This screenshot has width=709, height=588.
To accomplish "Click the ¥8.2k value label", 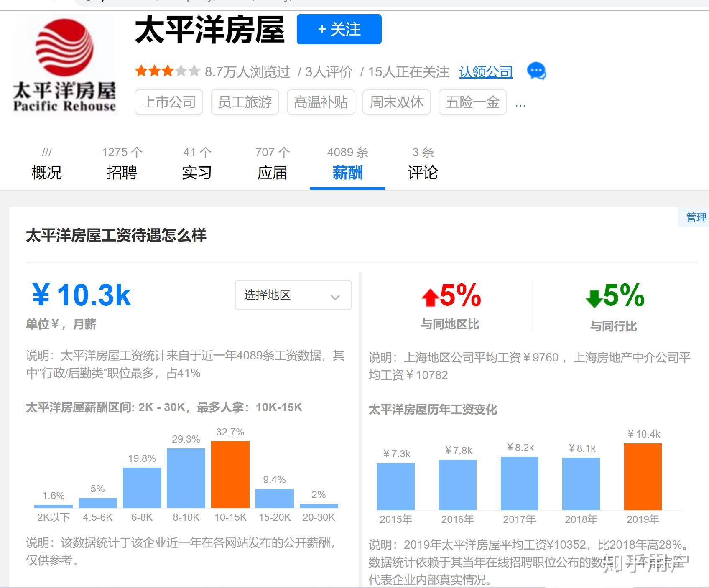I will (x=520, y=448).
